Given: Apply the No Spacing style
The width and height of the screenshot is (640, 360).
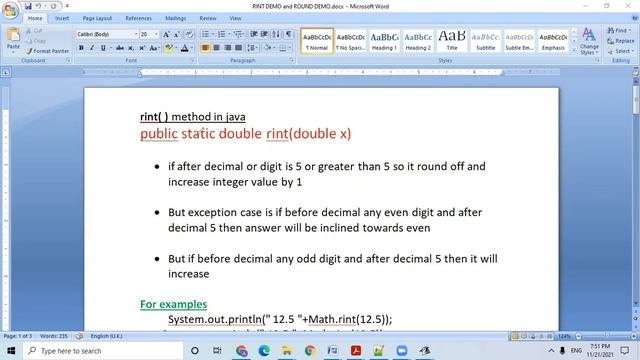Looking at the screenshot, I should pyautogui.click(x=351, y=41).
